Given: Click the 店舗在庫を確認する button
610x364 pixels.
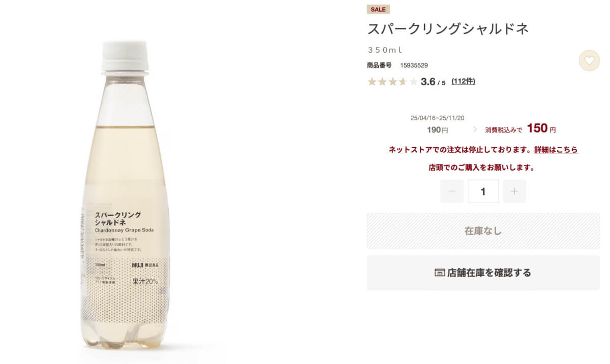Looking at the screenshot, I should [x=483, y=273].
